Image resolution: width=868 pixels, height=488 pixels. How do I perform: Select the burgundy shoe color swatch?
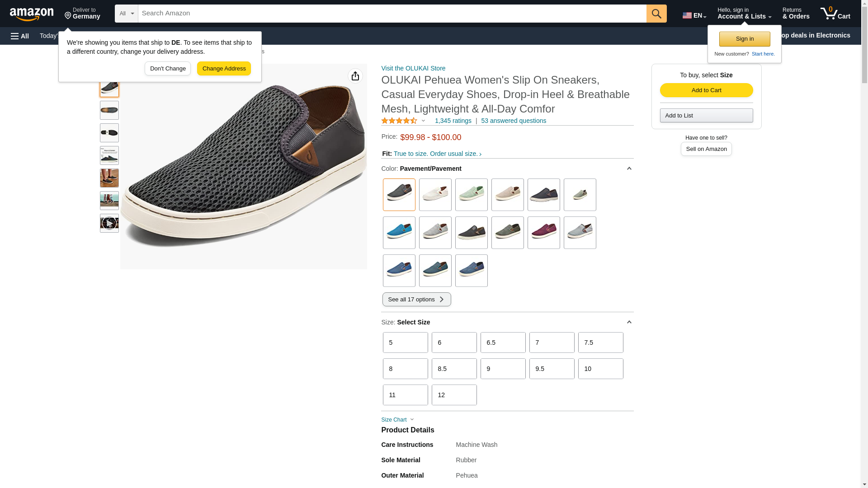(543, 233)
